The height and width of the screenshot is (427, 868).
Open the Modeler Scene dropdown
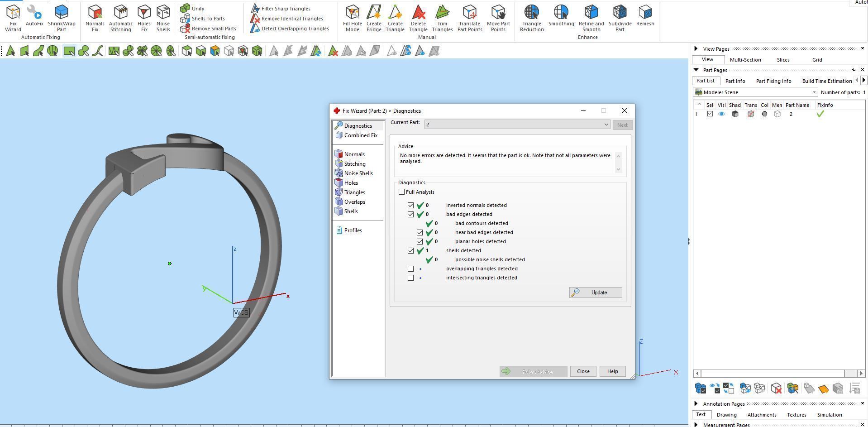coord(755,92)
